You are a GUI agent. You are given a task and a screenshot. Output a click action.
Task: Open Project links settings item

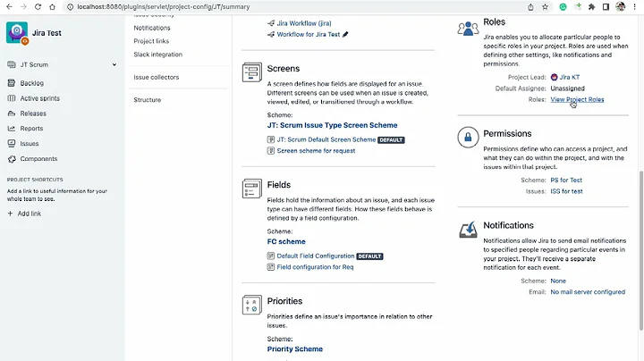tap(151, 41)
